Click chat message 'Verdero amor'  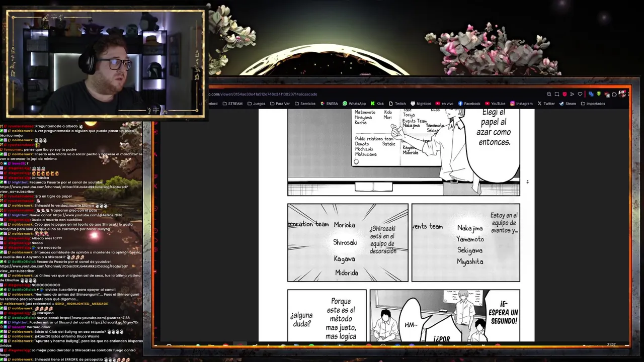pyautogui.click(x=38, y=327)
